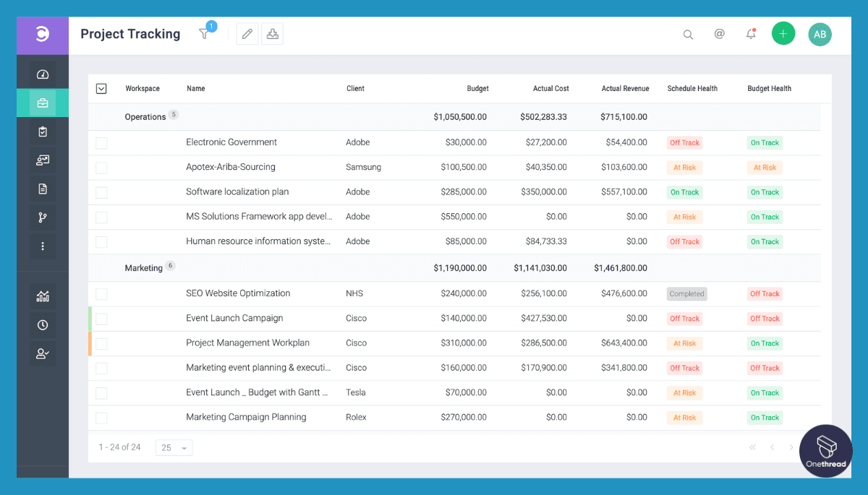
Task: Click the clock time tracking sidebar icon
Action: point(43,325)
